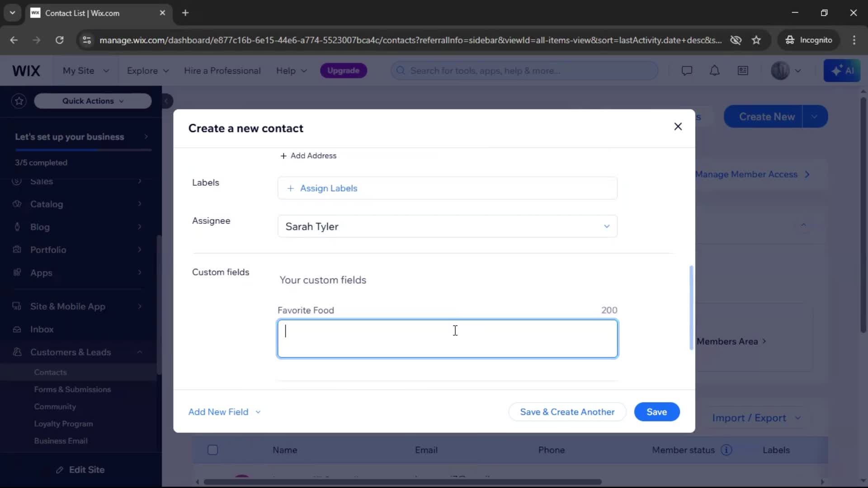Open Loyalty Program in sidebar
Screen dimensions: 868x488
[63, 424]
